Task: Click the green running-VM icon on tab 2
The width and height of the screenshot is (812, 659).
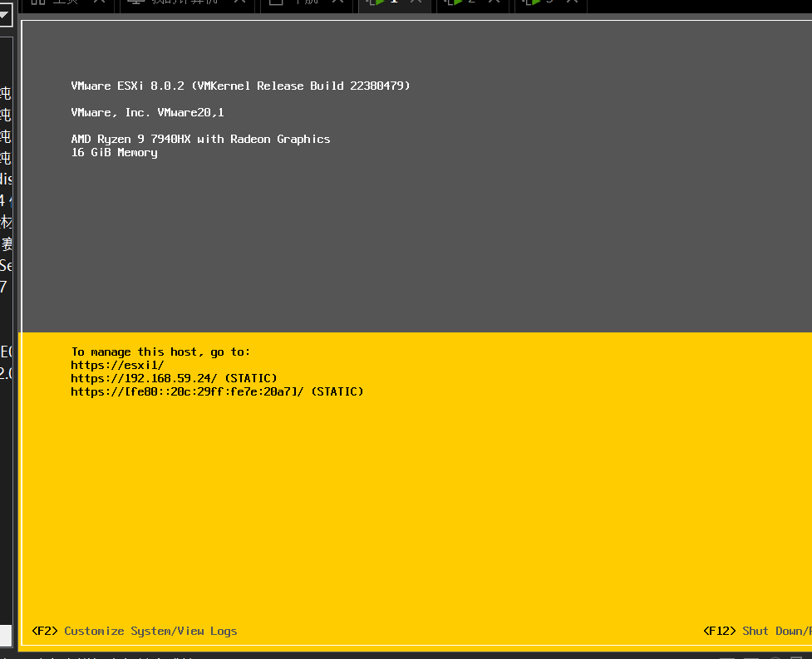Action: point(452,2)
